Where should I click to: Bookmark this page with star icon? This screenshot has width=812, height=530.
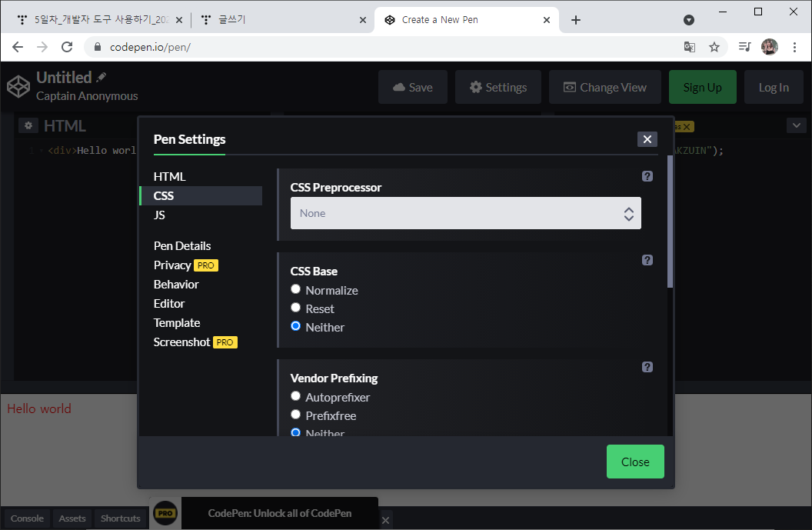tap(714, 47)
